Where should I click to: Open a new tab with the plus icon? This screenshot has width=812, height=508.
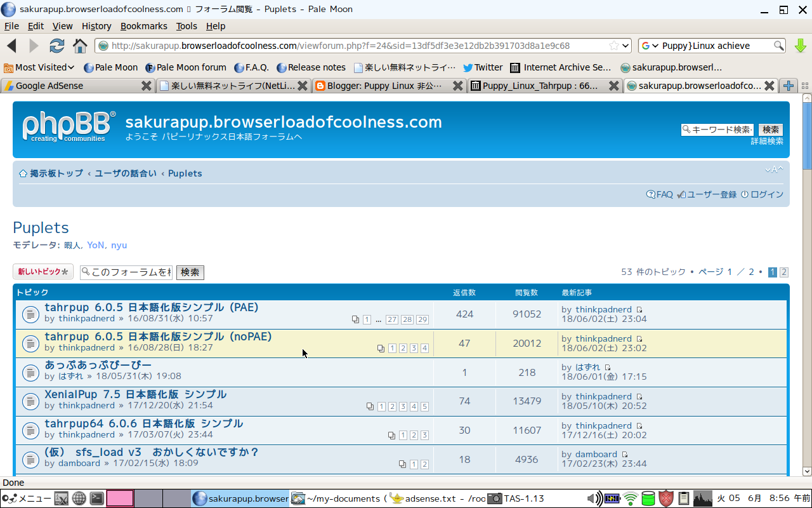(x=788, y=86)
